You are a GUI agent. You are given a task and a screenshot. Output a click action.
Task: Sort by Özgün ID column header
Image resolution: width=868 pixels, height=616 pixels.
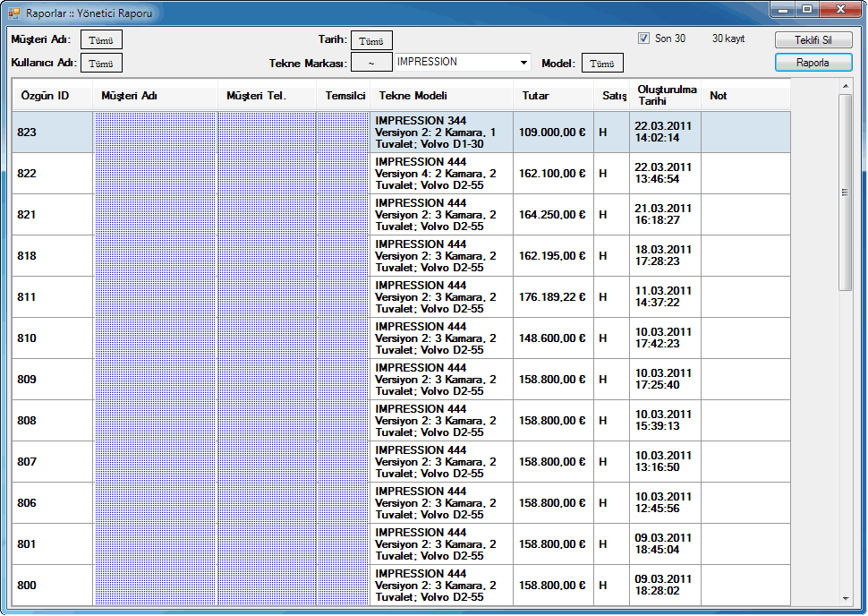pos(53,95)
